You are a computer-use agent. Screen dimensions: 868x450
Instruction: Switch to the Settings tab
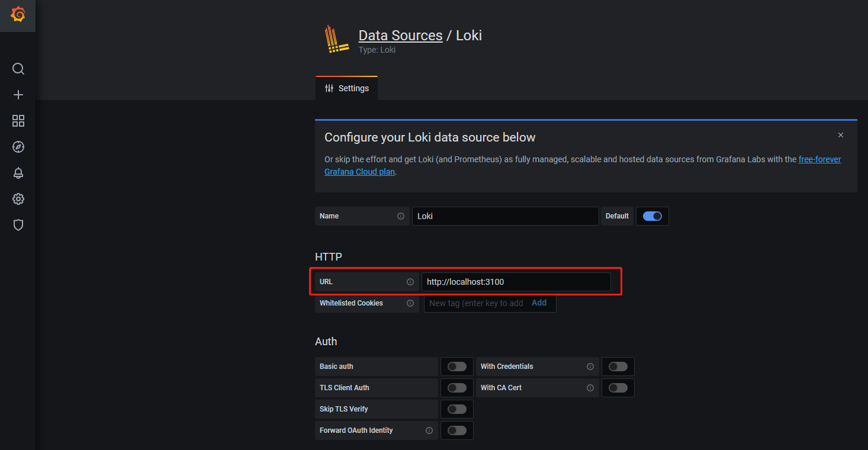pos(346,88)
